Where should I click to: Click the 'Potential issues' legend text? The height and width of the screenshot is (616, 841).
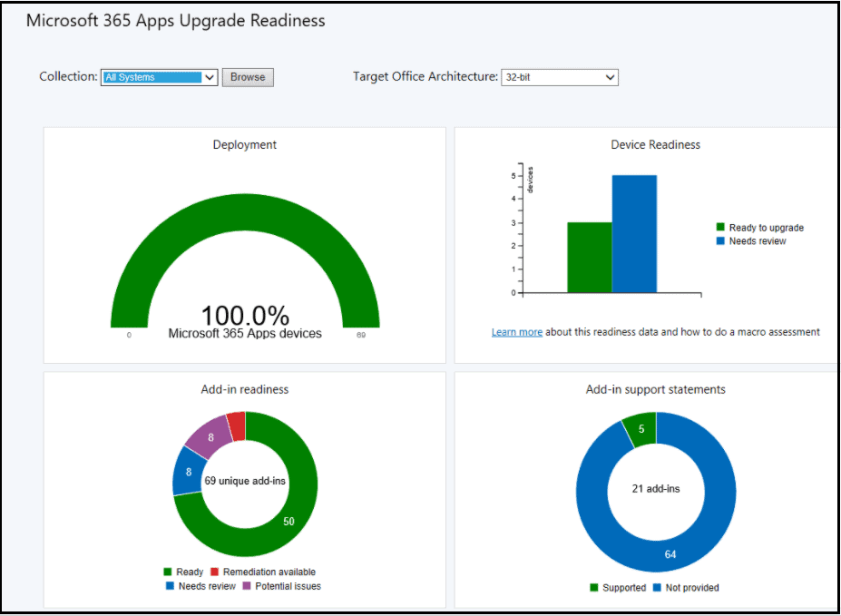click(288, 586)
